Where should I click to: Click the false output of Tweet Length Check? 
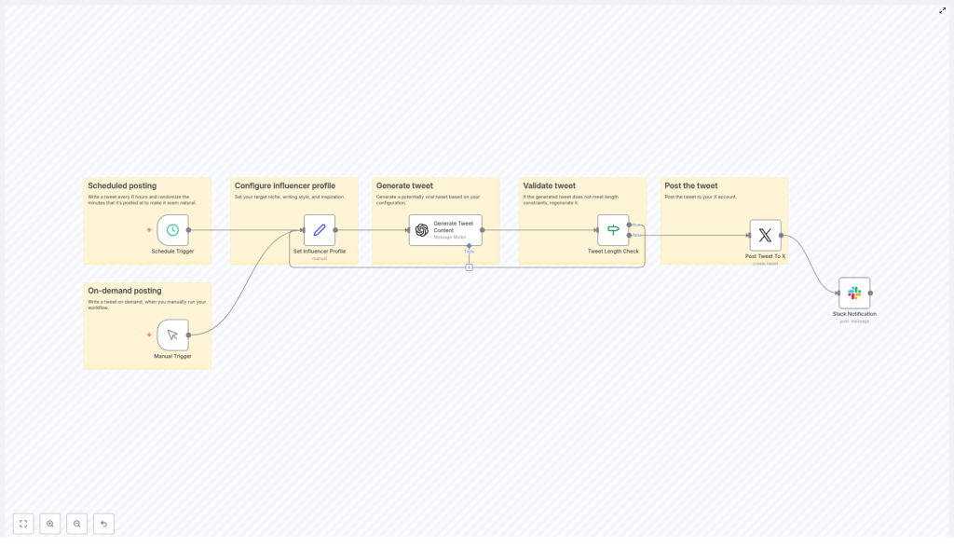point(630,235)
